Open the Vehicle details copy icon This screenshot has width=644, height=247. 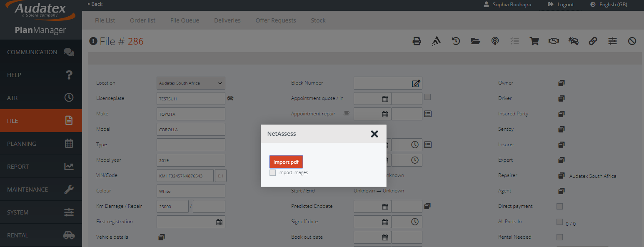pos(161,237)
